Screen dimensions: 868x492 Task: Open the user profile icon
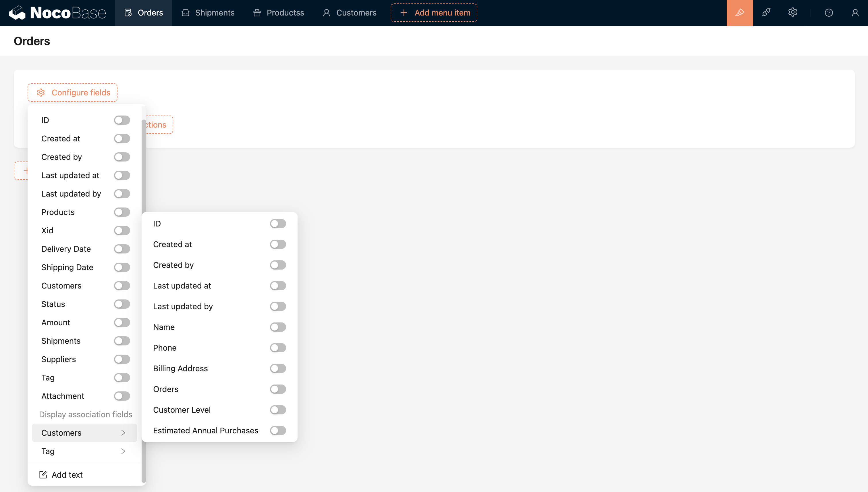point(855,13)
